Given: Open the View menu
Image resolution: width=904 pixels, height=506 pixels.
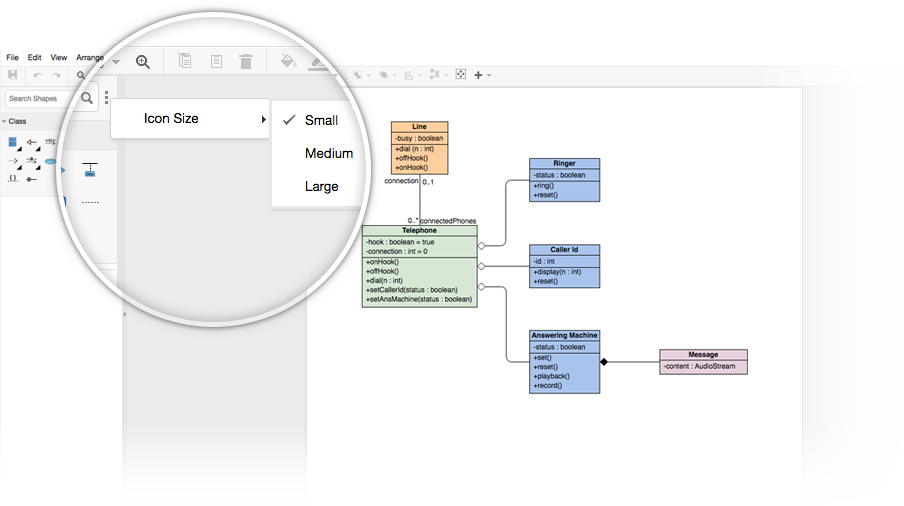Looking at the screenshot, I should click(x=58, y=57).
